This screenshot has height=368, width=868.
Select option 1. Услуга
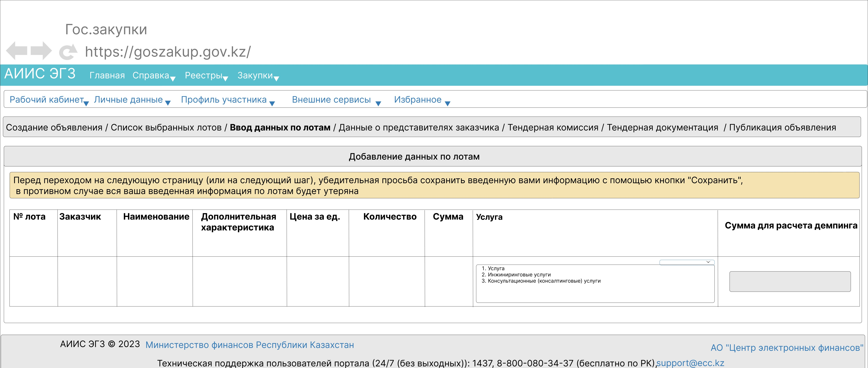(x=493, y=268)
